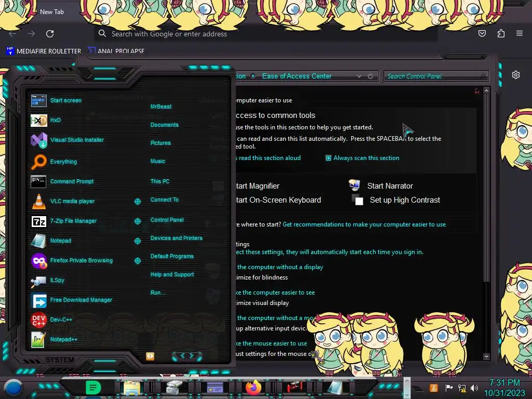The height and width of the screenshot is (399, 532).
Task: Click the volume speaker tray icon
Action: click(x=474, y=388)
